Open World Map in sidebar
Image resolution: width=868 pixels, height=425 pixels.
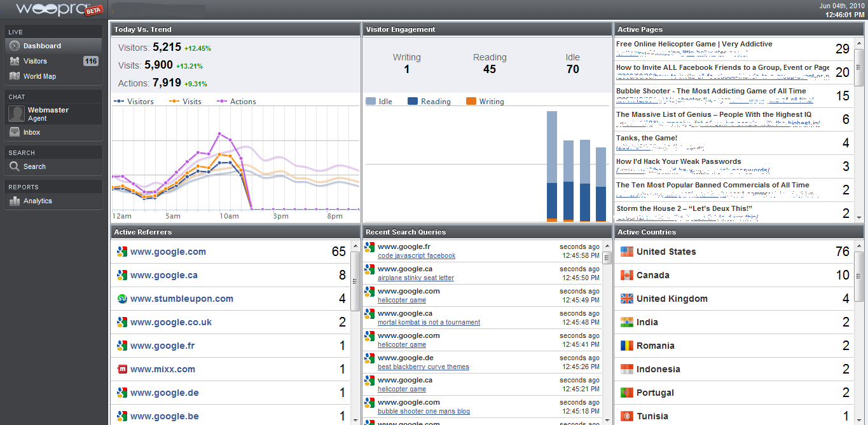(53, 76)
